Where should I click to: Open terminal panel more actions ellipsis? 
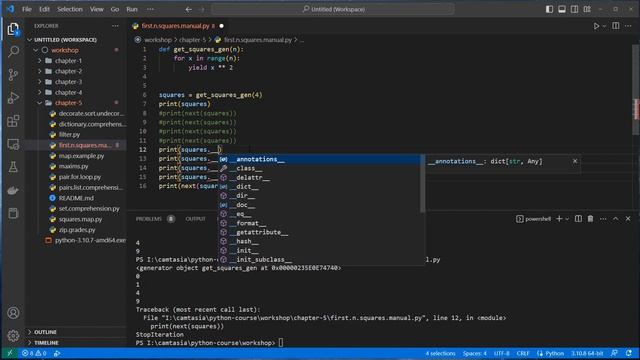click(x=603, y=219)
